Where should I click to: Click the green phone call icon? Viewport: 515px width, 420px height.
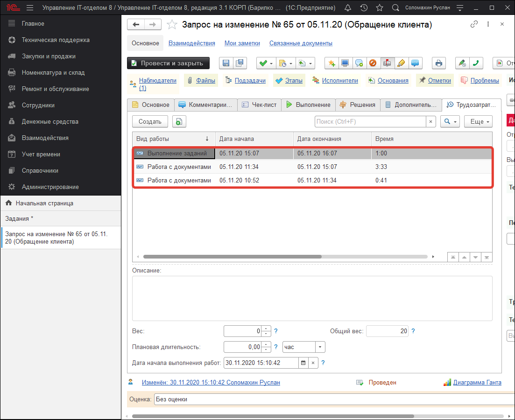[476, 63]
